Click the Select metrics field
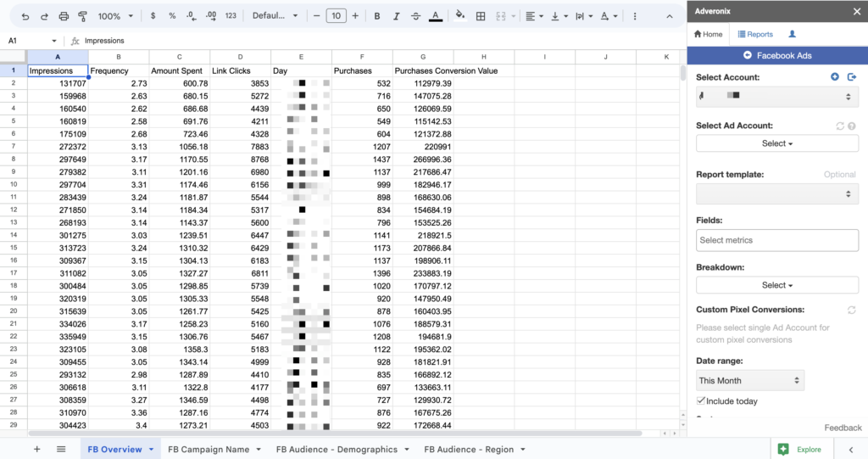This screenshot has height=459, width=868. point(777,240)
